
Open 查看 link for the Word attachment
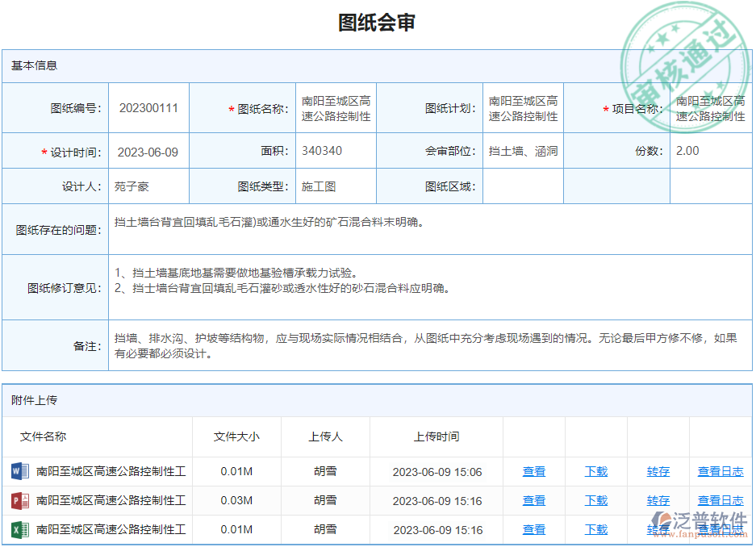pyautogui.click(x=533, y=471)
